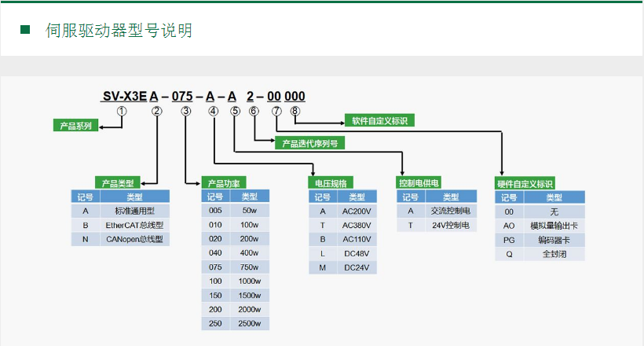Select the Q hardware code cell
The height and width of the screenshot is (346, 644).
click(509, 254)
